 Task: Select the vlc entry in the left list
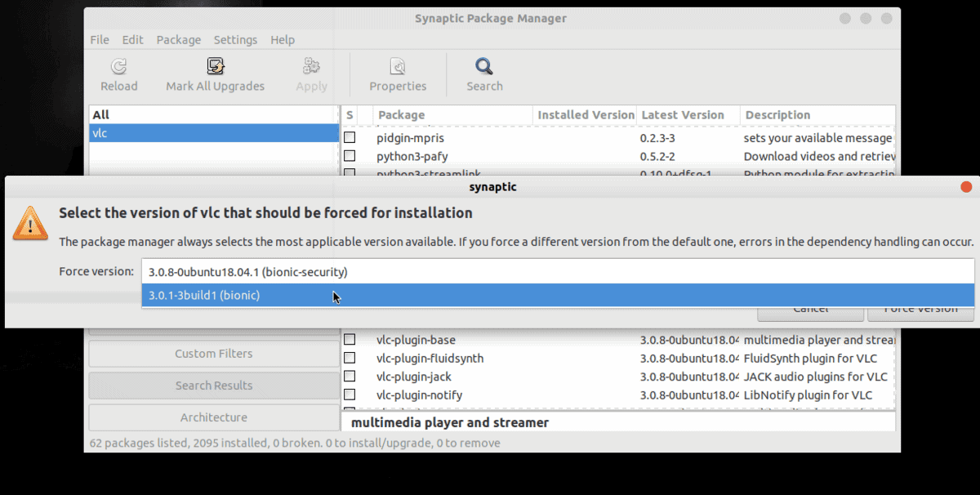[x=214, y=133]
